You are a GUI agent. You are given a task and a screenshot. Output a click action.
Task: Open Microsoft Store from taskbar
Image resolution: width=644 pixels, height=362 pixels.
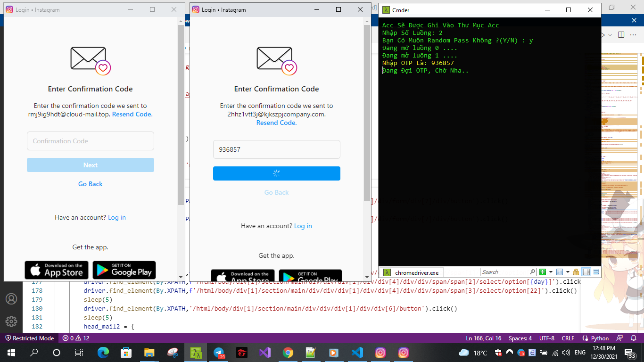(x=126, y=352)
